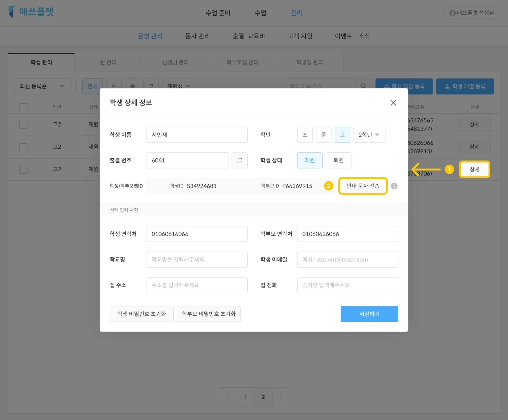Open the 매쓰플랫 선생님 profile icon
Screen dimensions: 508x420
[452, 13]
